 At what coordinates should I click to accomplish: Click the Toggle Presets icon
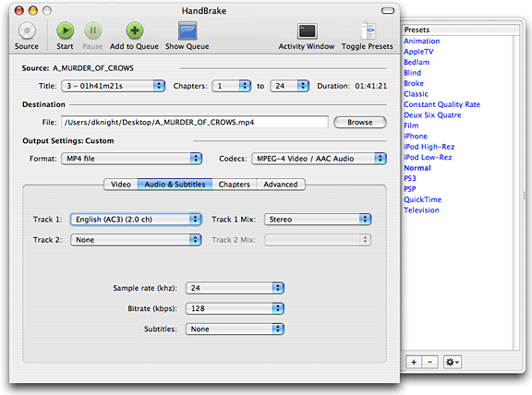pyautogui.click(x=368, y=30)
